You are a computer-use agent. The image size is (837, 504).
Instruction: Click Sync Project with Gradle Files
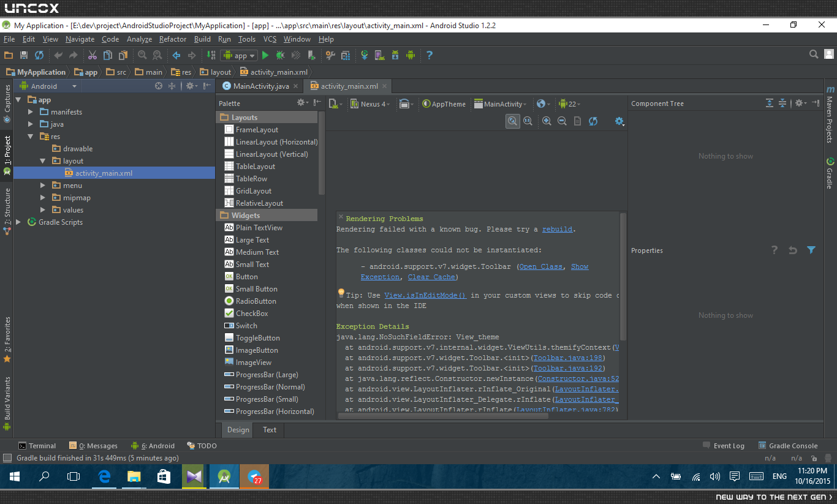click(x=365, y=55)
